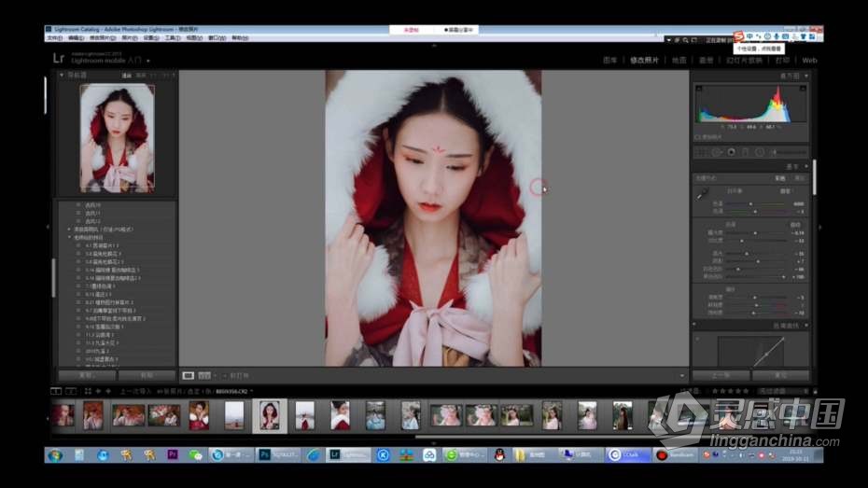Collapse the Tone Curve (色调曲线) panel
This screenshot has height=488, width=868.
coord(806,326)
